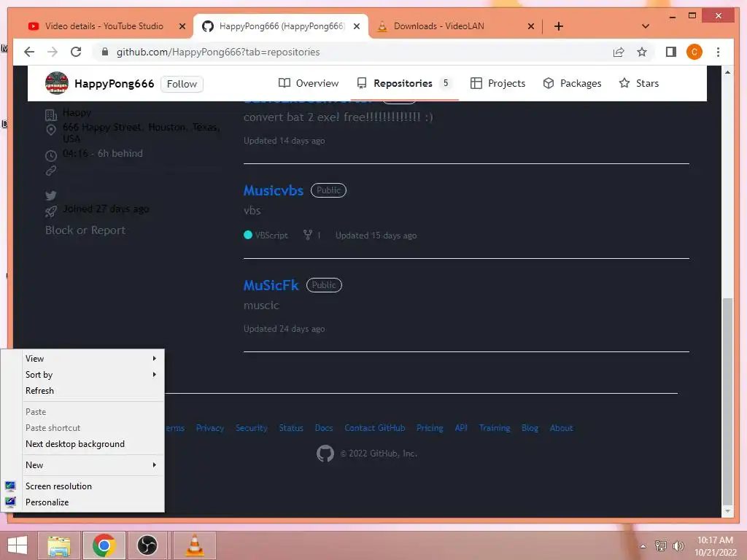This screenshot has width=747, height=560.
Task: Open Chrome three-dot menu
Action: point(718,52)
